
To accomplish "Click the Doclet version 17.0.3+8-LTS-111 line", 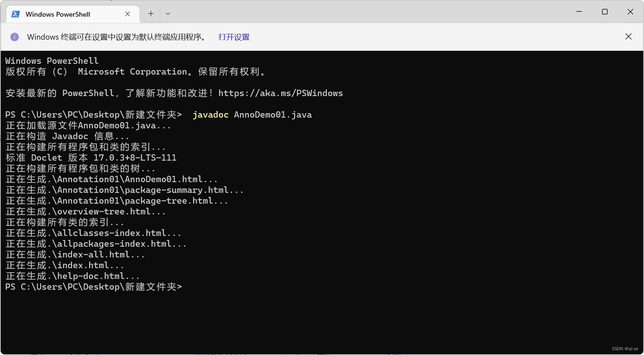I will click(91, 158).
